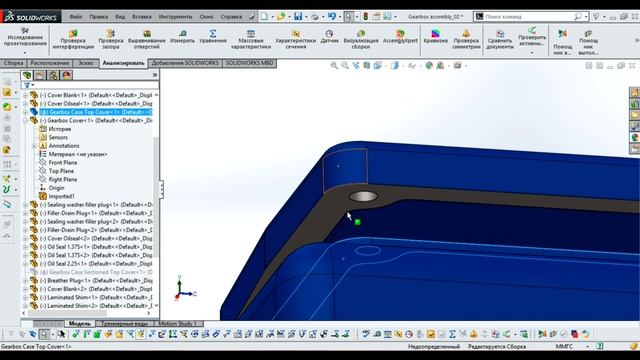This screenshot has width=640, height=360.
Task: Switch to SOLIDWORKS MBD tab
Action: point(249,63)
